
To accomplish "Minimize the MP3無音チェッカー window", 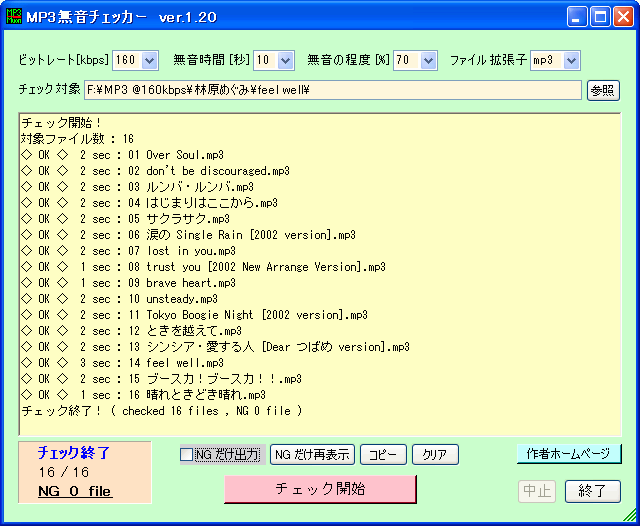I will (x=577, y=17).
